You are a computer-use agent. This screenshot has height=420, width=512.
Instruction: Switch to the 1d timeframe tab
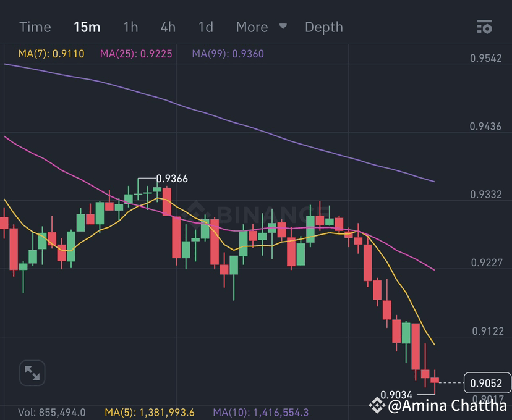click(205, 27)
